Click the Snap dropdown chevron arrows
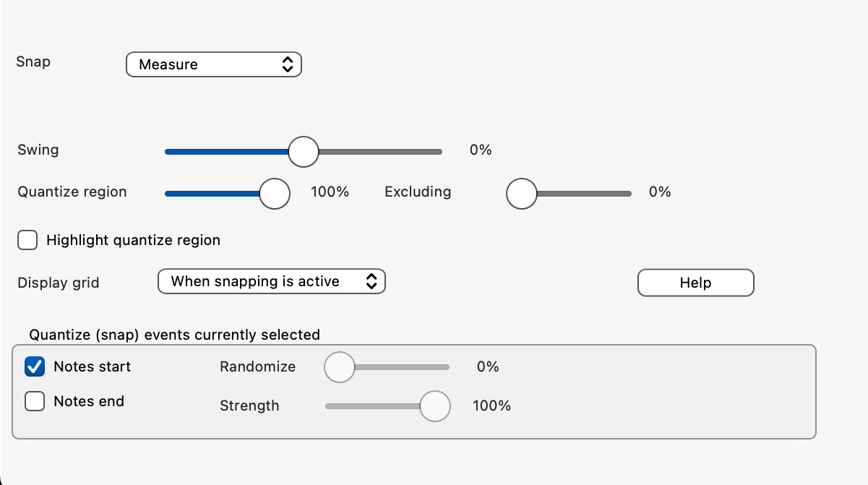Screen dimensions: 868x485 (x=287, y=65)
